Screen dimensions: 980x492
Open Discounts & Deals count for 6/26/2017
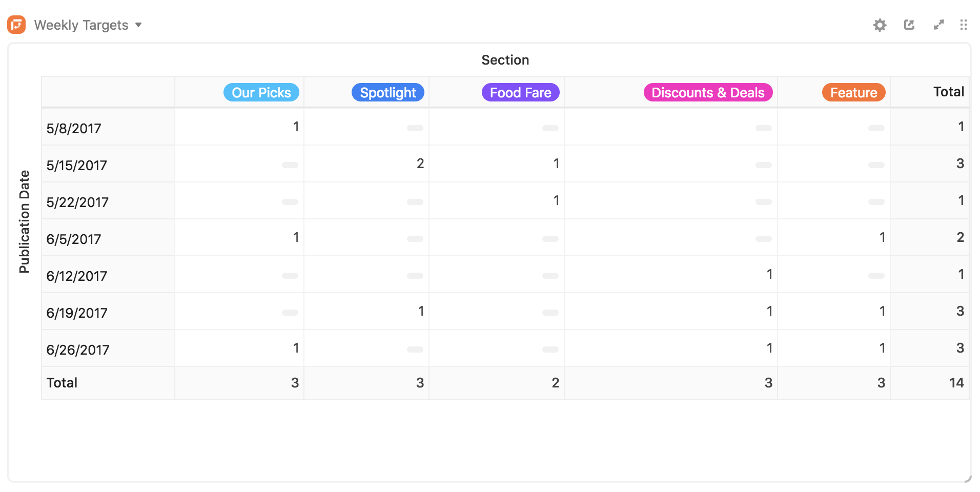769,348
